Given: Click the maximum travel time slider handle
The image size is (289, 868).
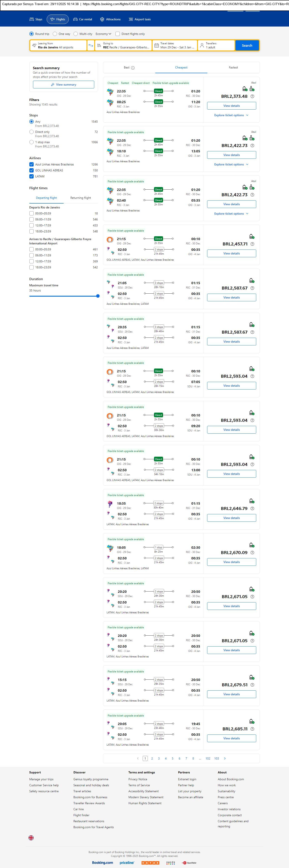Looking at the screenshot, I should click(98, 296).
